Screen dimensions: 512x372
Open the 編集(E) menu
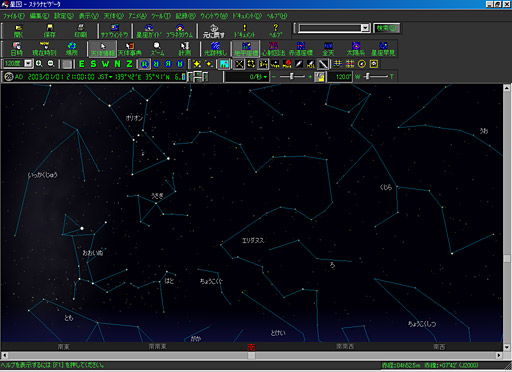pyautogui.click(x=39, y=16)
